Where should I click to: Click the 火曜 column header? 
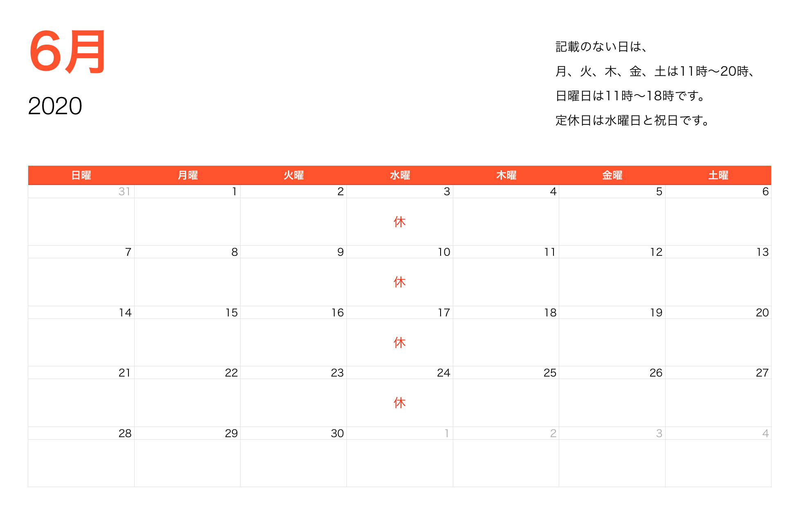294,175
